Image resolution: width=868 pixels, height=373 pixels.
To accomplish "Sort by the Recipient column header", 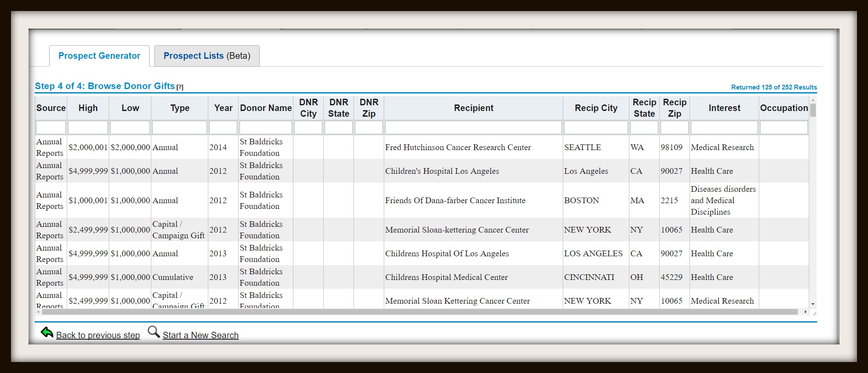I will pyautogui.click(x=474, y=108).
